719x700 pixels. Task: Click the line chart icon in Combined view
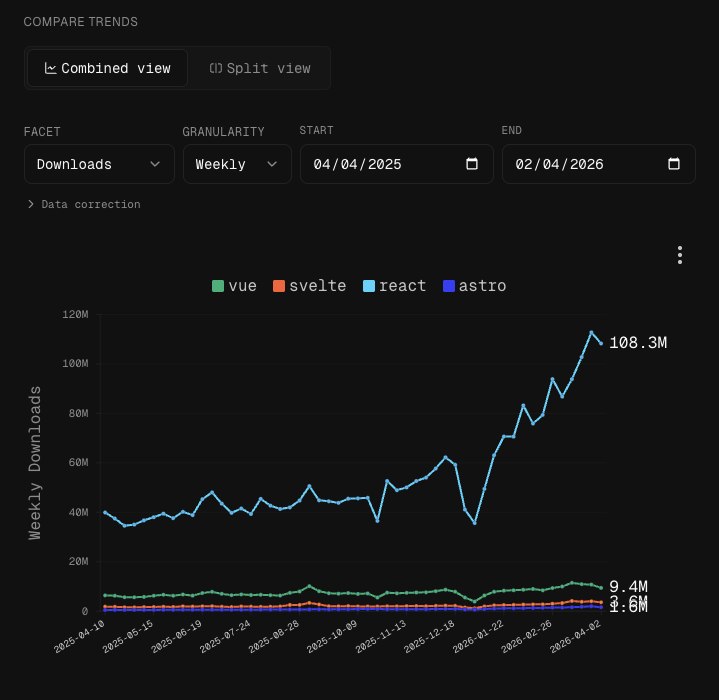coord(50,68)
